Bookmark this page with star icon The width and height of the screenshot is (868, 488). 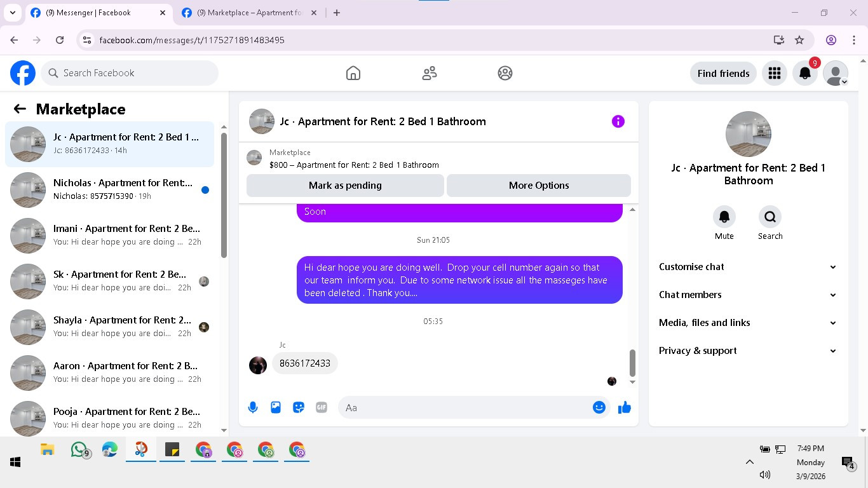coord(799,40)
